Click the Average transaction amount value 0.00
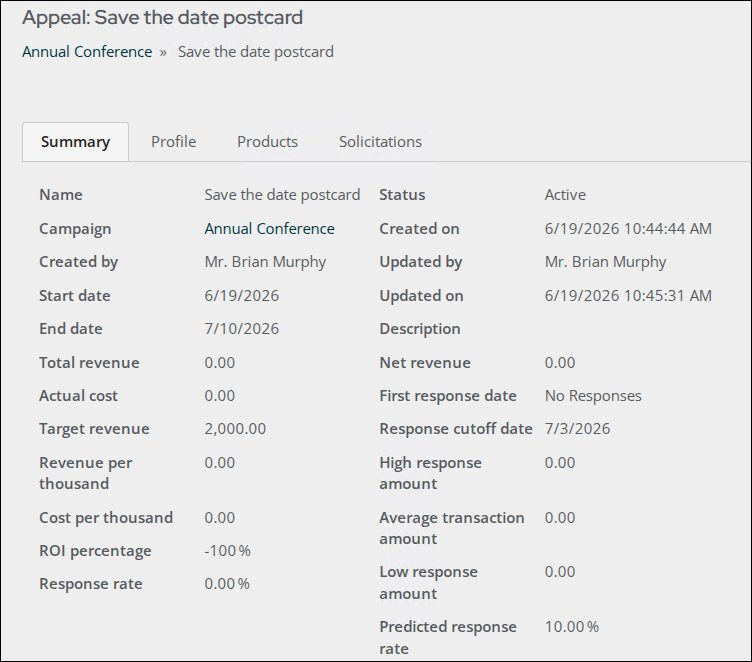The image size is (752, 662). point(560,518)
